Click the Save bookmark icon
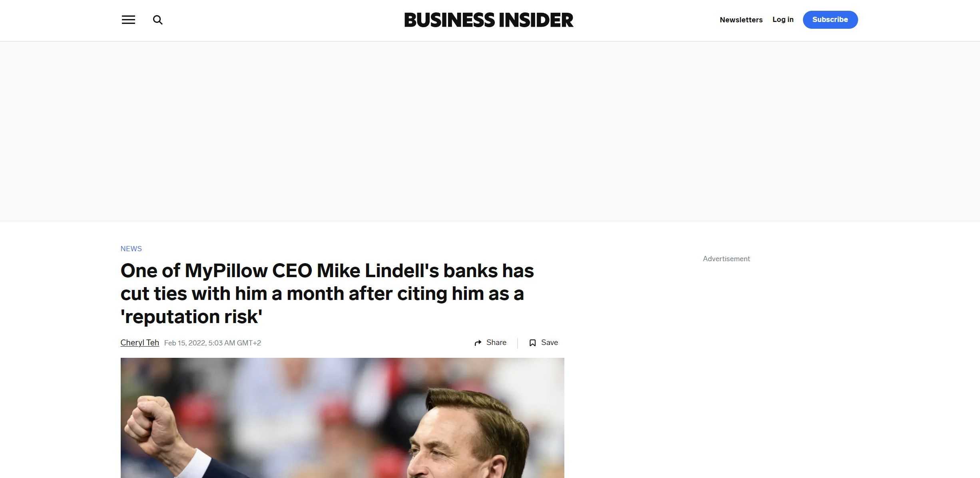The image size is (980, 478). click(532, 343)
